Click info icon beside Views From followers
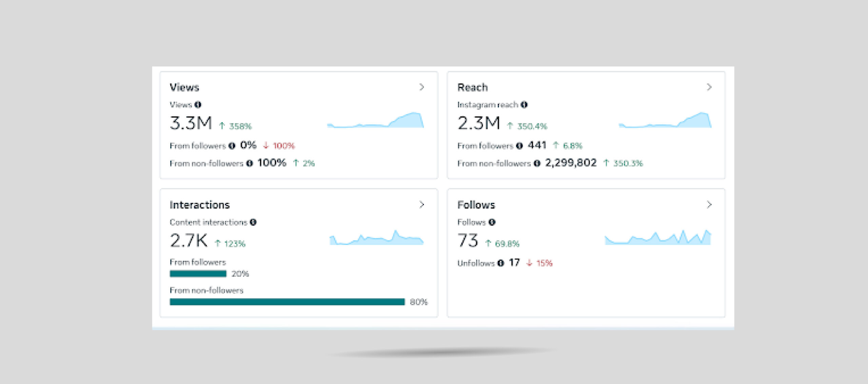This screenshot has width=868, height=384. point(232,146)
